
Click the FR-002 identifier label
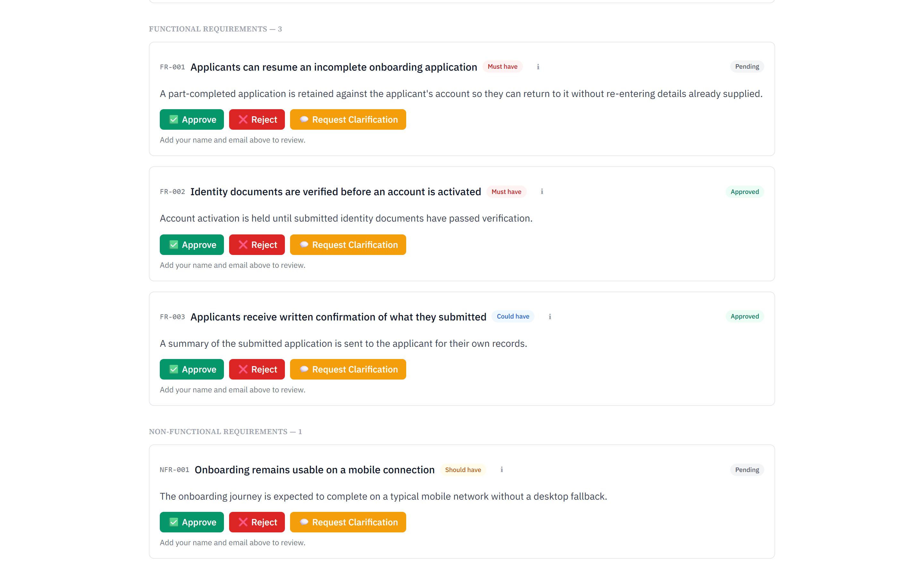click(x=172, y=191)
